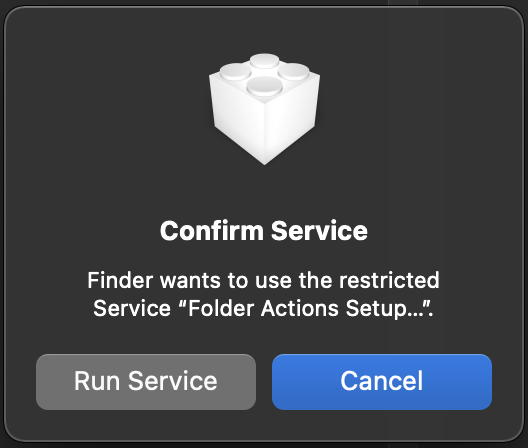Screen dimensions: 528x448
Task: Click the quoted Folder Actions Setup name
Action: pyautogui.click(x=305, y=308)
